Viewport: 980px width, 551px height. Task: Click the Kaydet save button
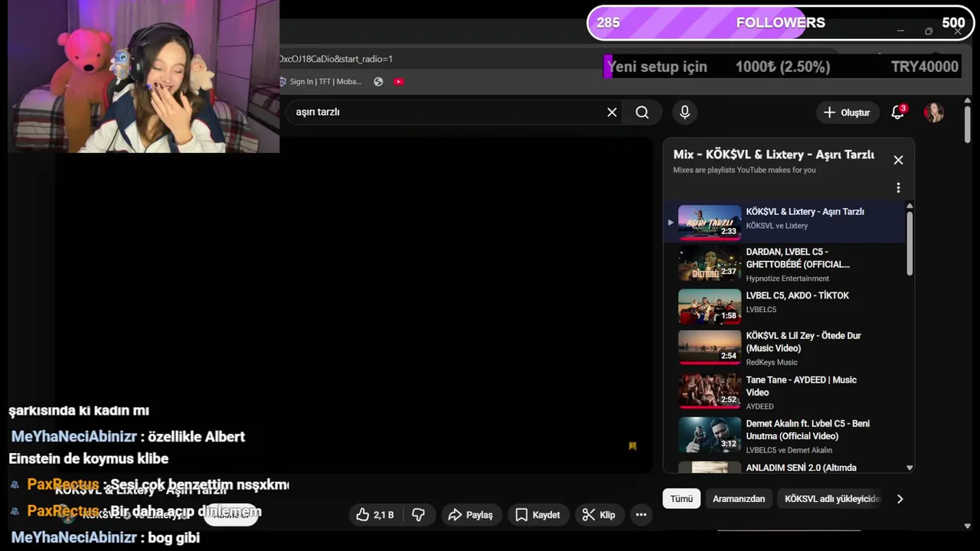click(537, 515)
